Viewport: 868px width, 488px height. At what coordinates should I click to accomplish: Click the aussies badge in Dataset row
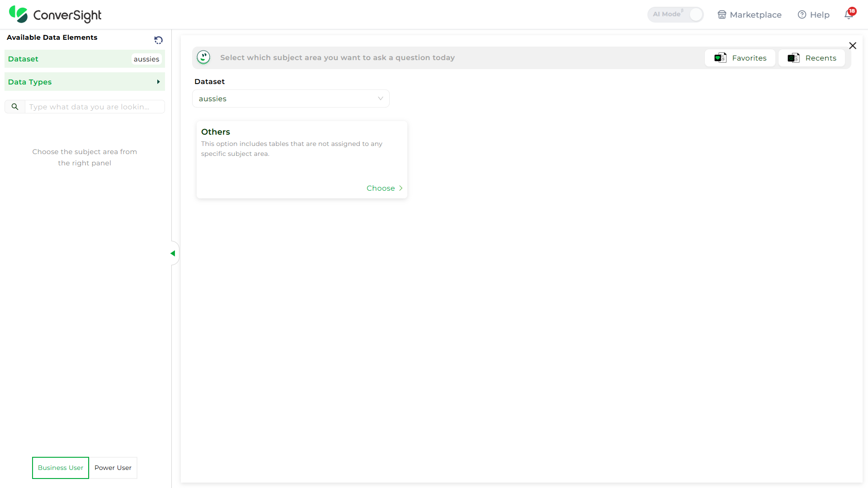point(146,59)
